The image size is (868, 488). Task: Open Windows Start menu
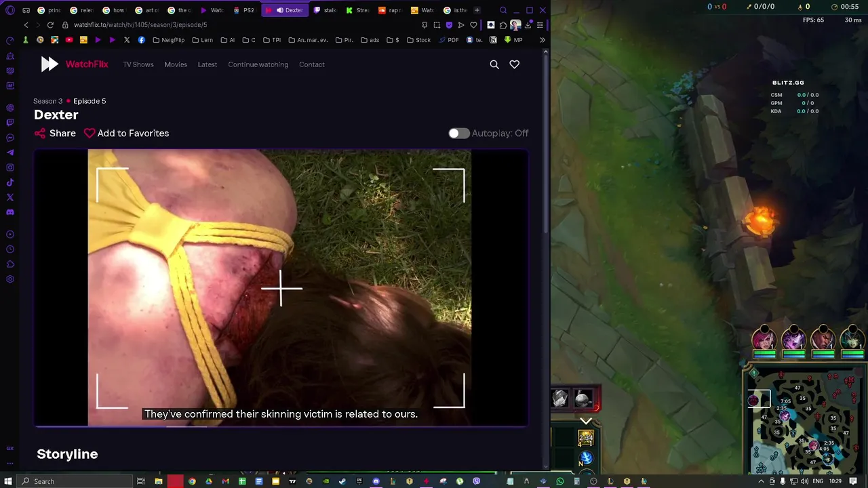8,481
